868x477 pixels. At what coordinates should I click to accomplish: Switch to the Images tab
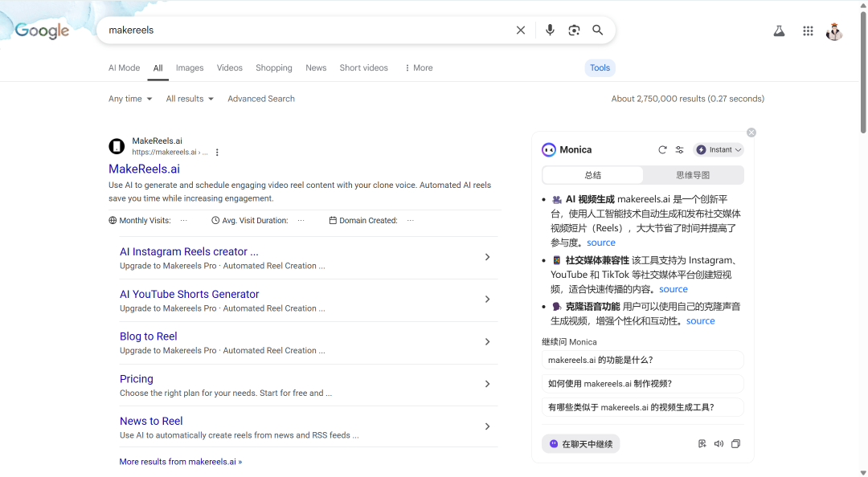coord(190,67)
